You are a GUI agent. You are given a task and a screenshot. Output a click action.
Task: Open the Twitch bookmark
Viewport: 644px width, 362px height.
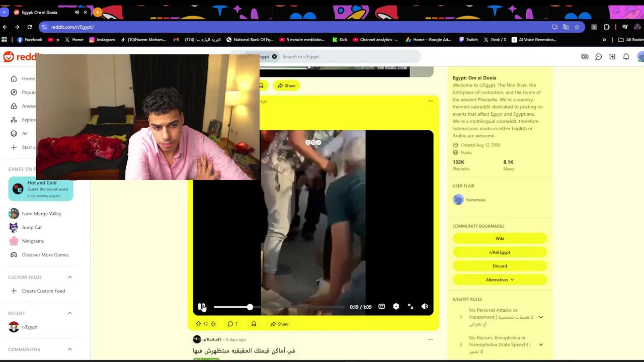tap(468, 40)
